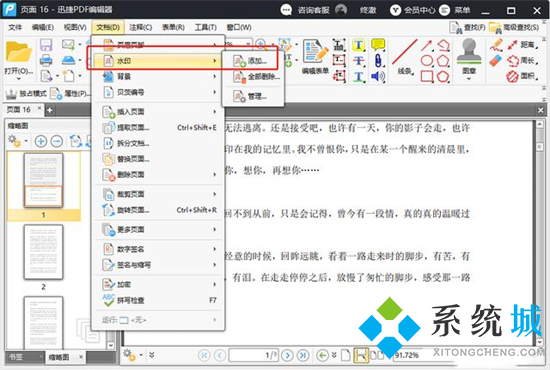550x370 pixels.
Task: Expand the 加密 submenu
Action: [157, 284]
